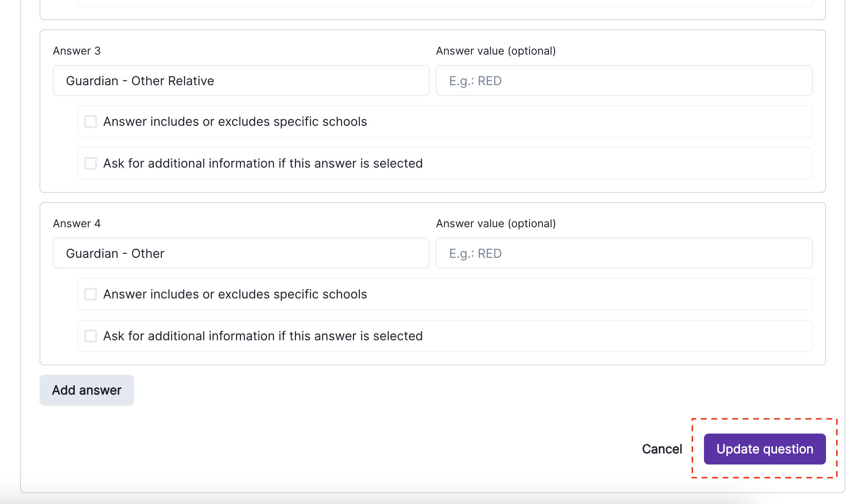Image resolution: width=857 pixels, height=504 pixels.
Task: Save with the Update question button
Action: point(764,449)
